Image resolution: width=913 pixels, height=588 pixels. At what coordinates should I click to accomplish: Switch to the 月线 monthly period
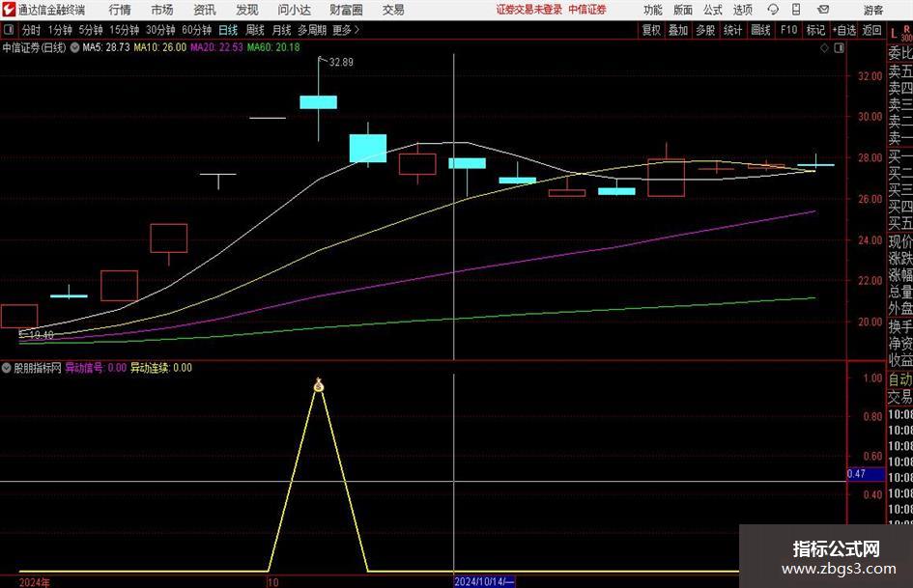coord(282,30)
